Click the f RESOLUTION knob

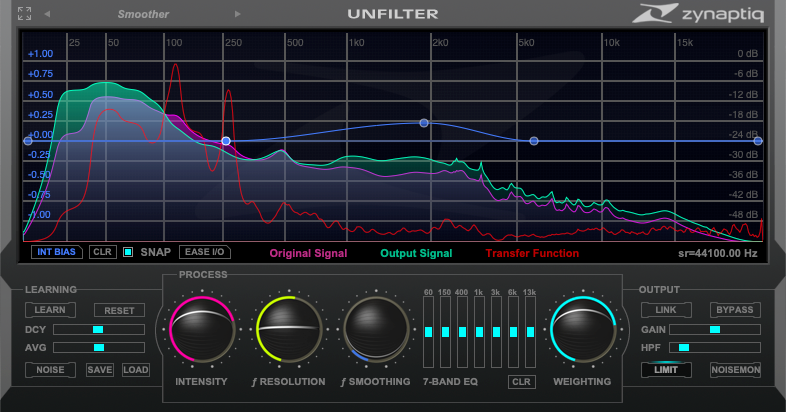tap(289, 329)
